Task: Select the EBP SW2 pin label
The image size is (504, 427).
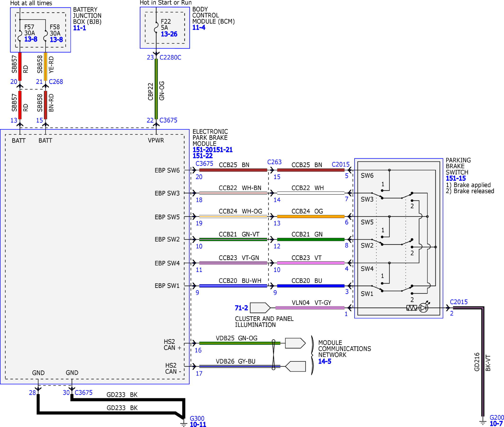Action: 167,239
